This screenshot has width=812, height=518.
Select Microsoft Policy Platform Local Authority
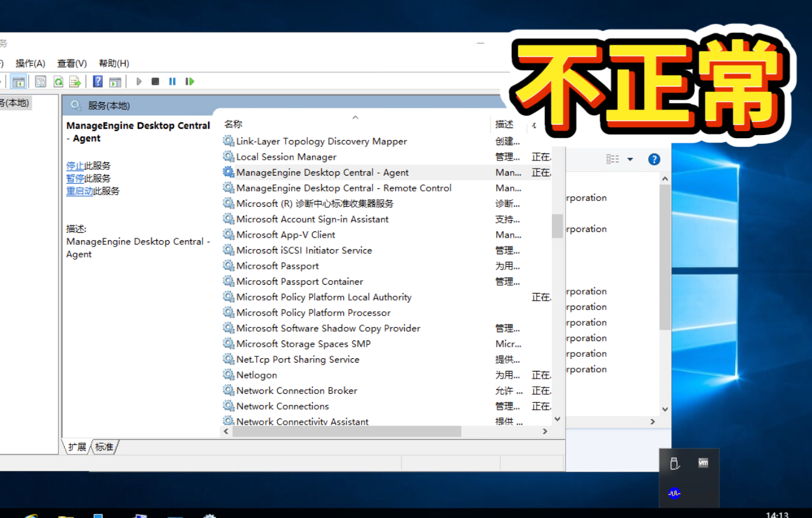tap(324, 297)
